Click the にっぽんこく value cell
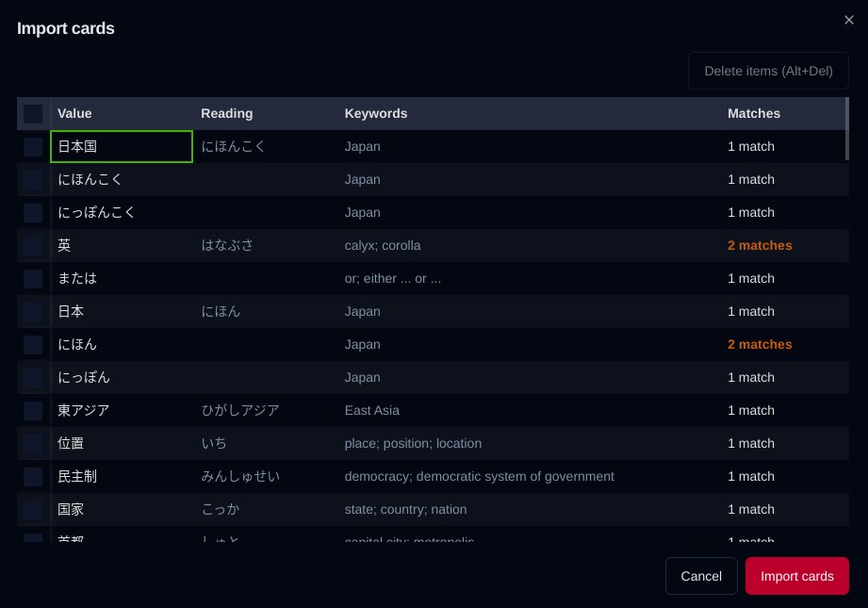Viewport: 868px width, 608px height. (x=122, y=213)
